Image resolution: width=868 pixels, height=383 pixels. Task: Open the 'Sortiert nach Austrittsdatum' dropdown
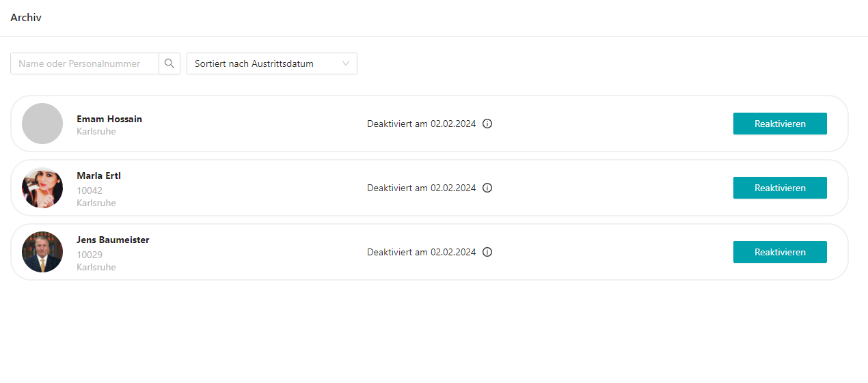[263, 63]
